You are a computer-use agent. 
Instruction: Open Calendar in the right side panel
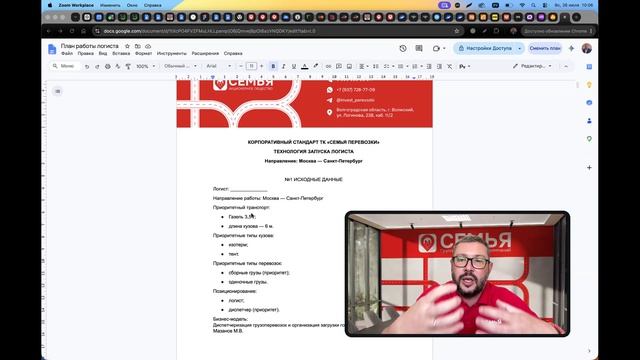589,67
